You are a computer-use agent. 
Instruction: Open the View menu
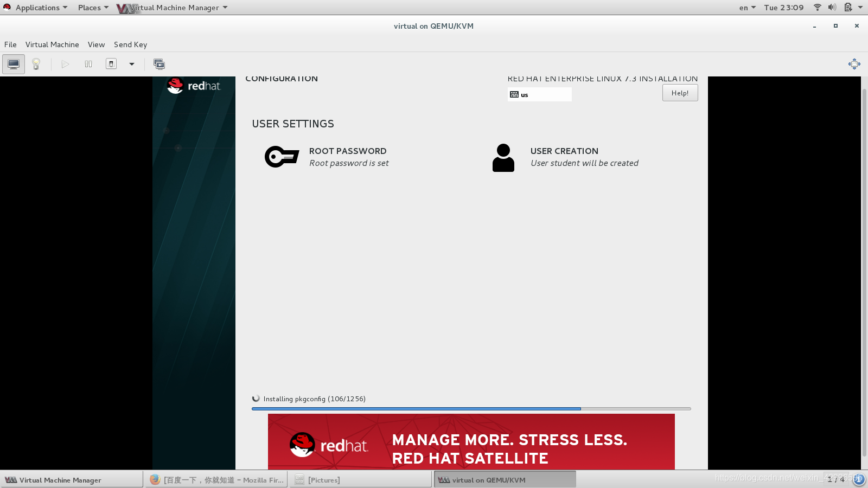point(96,44)
